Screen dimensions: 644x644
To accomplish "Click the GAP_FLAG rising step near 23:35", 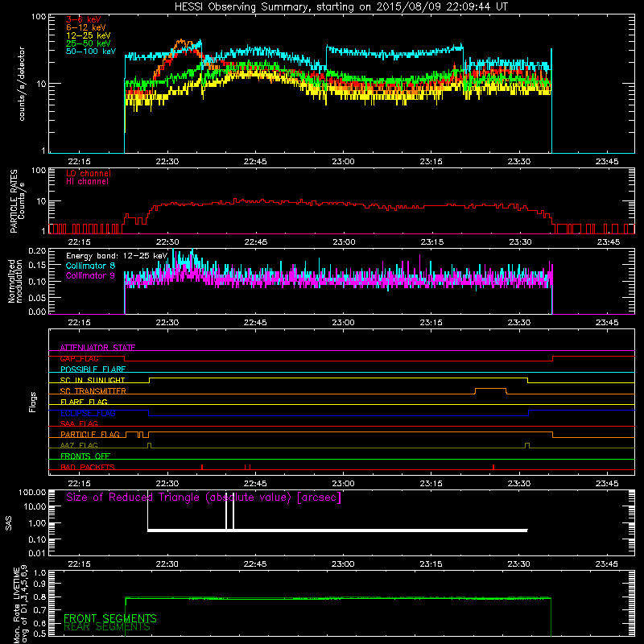I will (x=553, y=358).
